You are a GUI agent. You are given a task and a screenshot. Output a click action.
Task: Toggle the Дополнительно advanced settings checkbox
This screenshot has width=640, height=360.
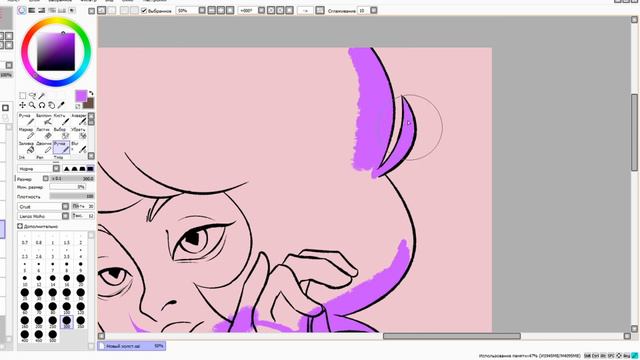click(20, 226)
